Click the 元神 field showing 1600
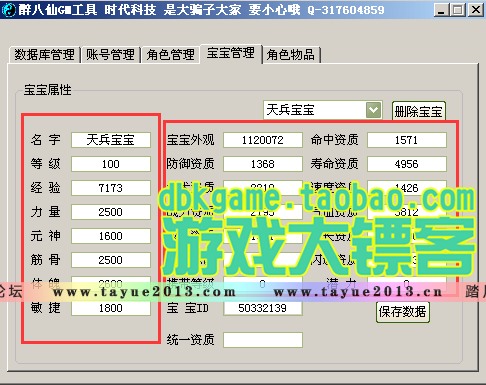This screenshot has height=385, width=486. coord(111,236)
